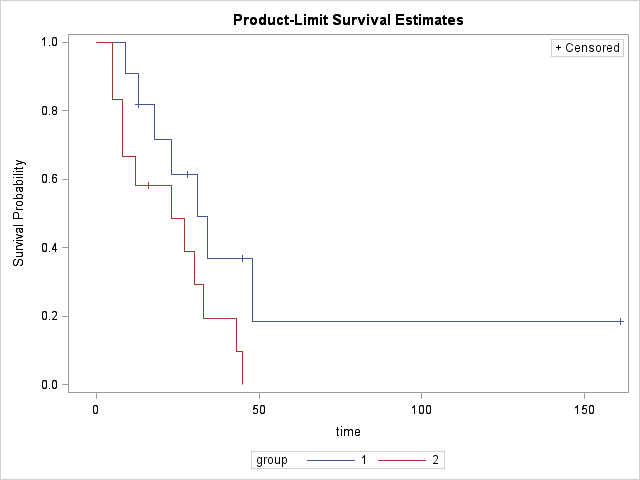Click blue censored marker near 0.82 survival

(x=138, y=104)
